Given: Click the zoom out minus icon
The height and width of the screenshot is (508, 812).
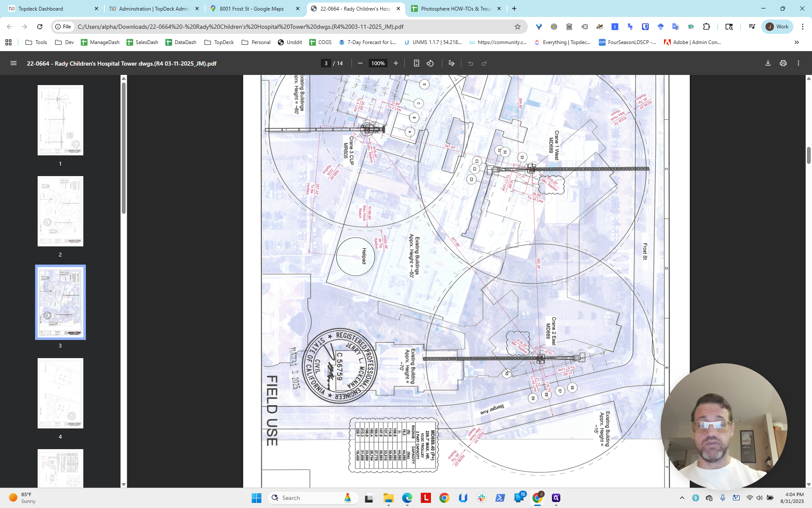Looking at the screenshot, I should tap(360, 63).
